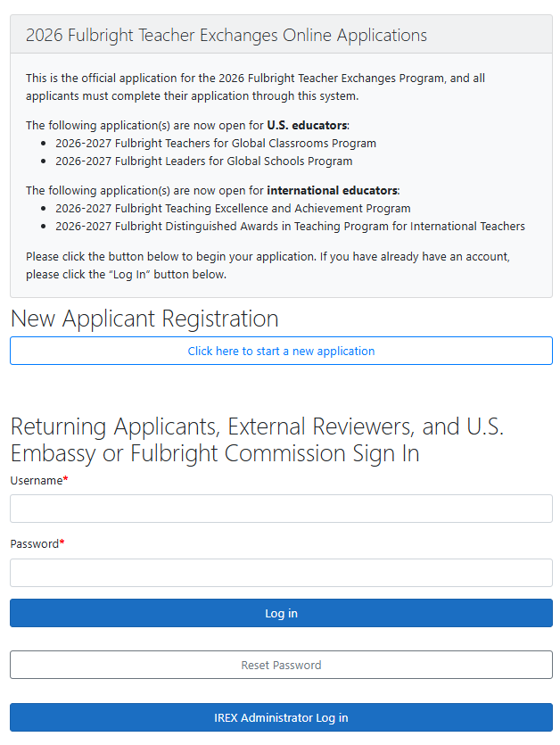Screen dimensions: 560x745
Task: Click the 2026 Fulbright Teacher Exchanges header
Action: pos(226,36)
